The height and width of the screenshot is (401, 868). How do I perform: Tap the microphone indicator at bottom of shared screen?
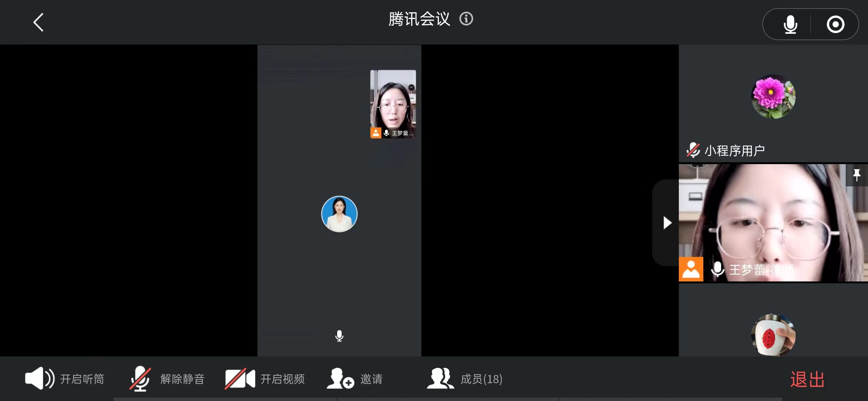coord(339,336)
